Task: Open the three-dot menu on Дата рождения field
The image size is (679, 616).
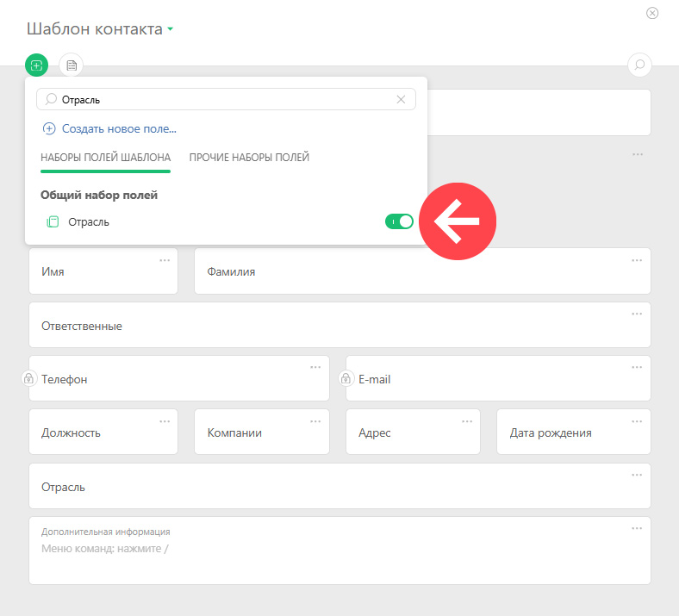Action: [x=637, y=421]
